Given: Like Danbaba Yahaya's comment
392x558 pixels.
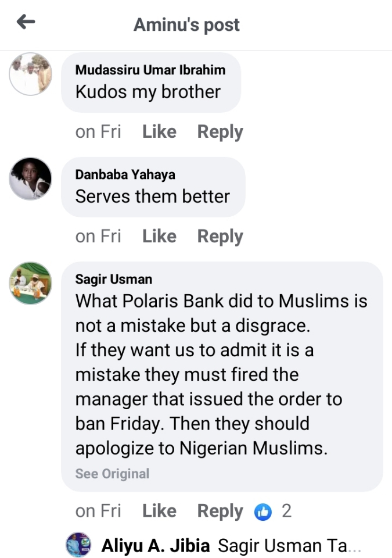Looking at the screenshot, I should [x=159, y=237].
